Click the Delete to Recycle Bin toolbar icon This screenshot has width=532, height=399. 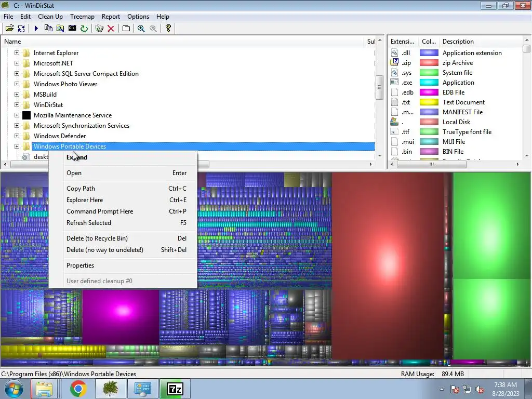[99, 29]
